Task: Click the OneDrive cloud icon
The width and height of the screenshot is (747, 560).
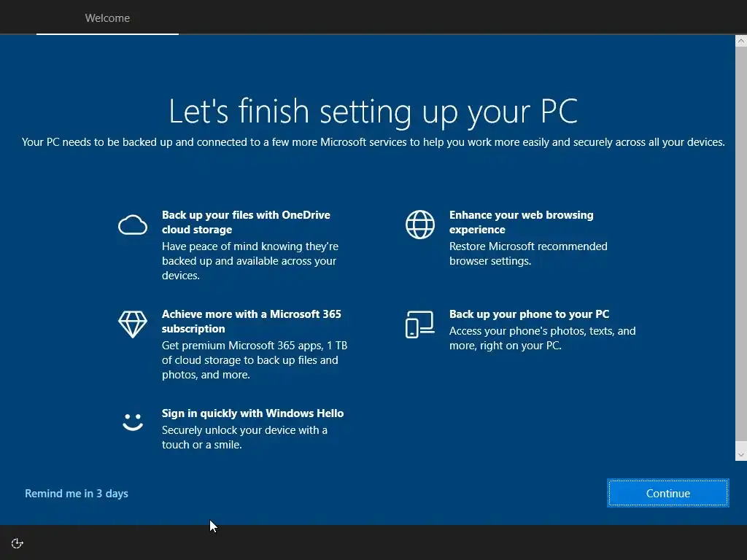Action: [x=133, y=225]
